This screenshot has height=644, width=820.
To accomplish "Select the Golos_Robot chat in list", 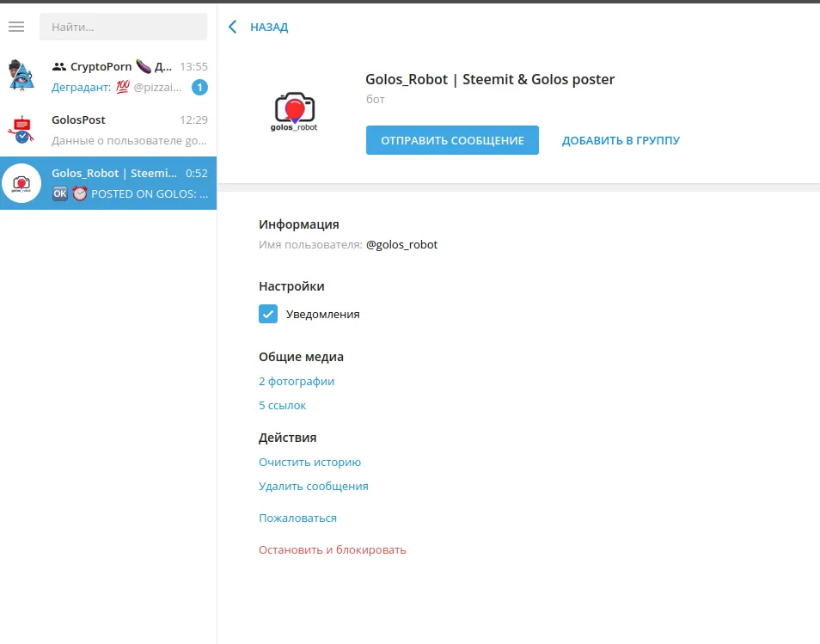I will pyautogui.click(x=108, y=183).
